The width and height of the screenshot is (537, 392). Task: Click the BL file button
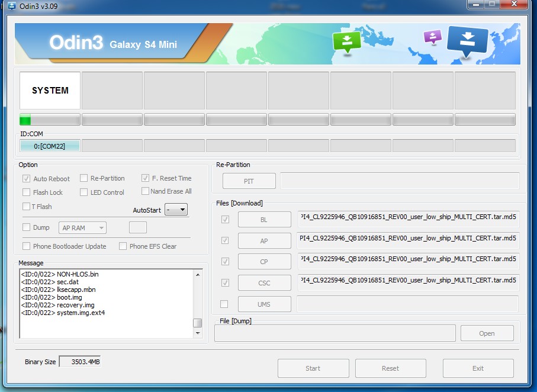(x=265, y=220)
